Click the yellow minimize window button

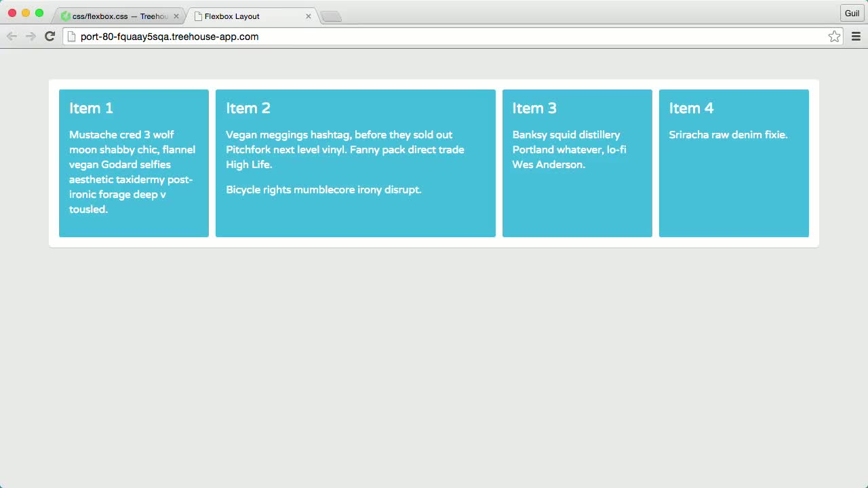pyautogui.click(x=26, y=13)
